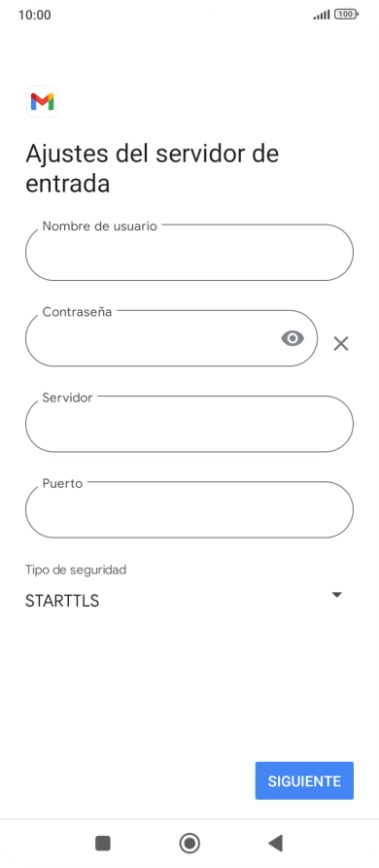The height and width of the screenshot is (868, 379).
Task: Clear the Contraseña field with X icon
Action: [x=341, y=344]
